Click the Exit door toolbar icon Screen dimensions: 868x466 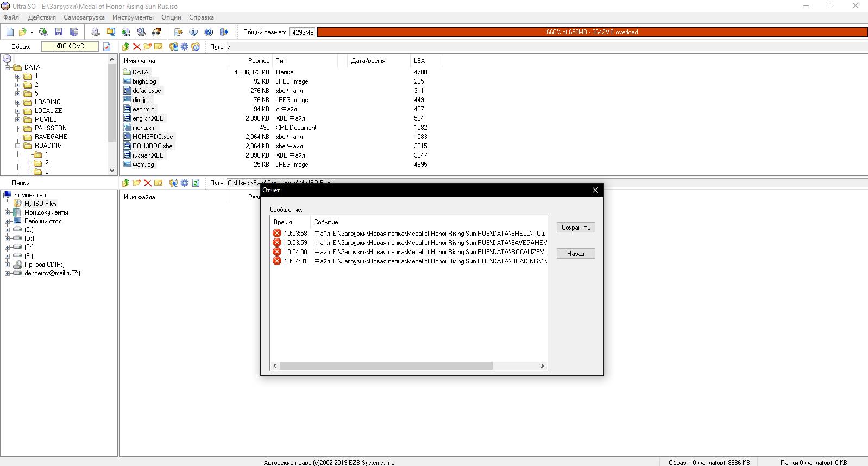tap(224, 32)
